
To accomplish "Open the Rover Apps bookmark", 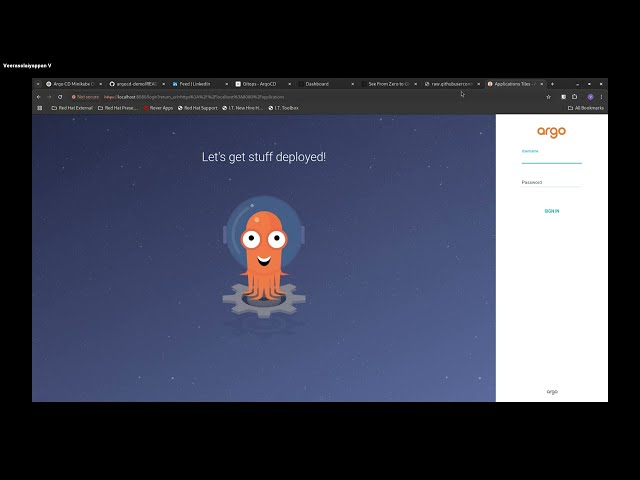I will (158, 108).
